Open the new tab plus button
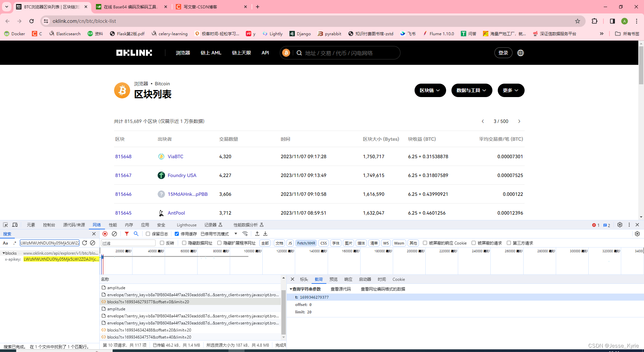The height and width of the screenshot is (352, 644). click(x=258, y=7)
